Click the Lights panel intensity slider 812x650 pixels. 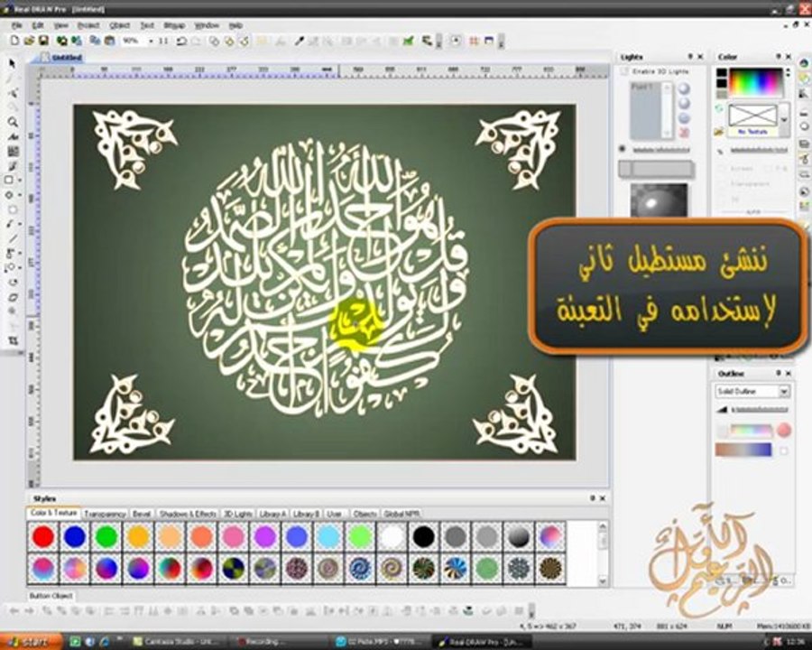click(661, 149)
